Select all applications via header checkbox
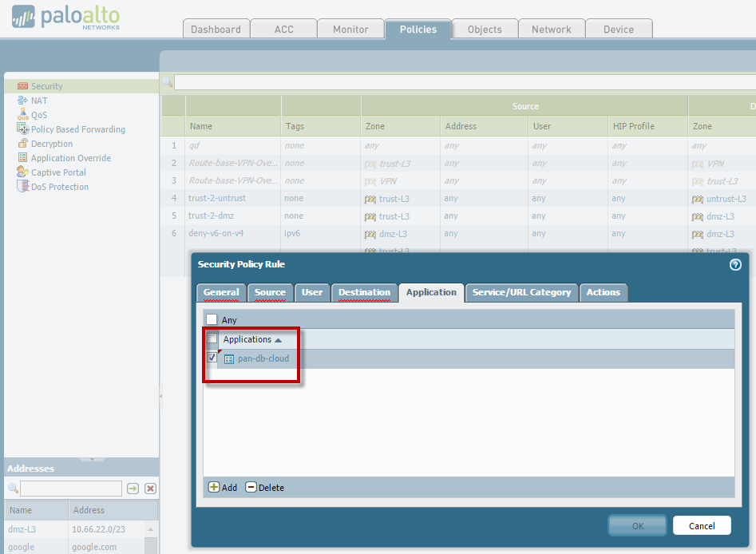The width and height of the screenshot is (756, 554). click(x=211, y=338)
